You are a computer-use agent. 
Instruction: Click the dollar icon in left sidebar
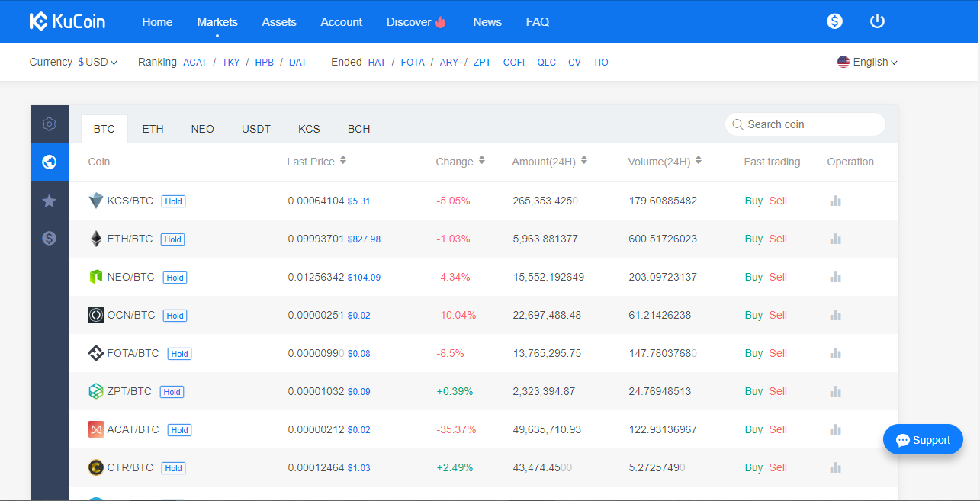pos(50,239)
